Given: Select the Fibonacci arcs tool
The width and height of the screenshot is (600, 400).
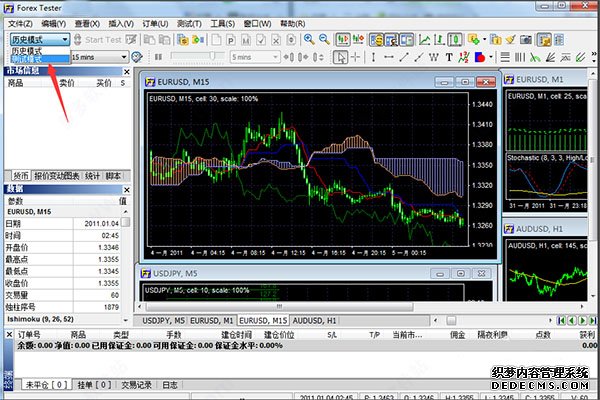Looking at the screenshot, I should pyautogui.click(x=535, y=57).
